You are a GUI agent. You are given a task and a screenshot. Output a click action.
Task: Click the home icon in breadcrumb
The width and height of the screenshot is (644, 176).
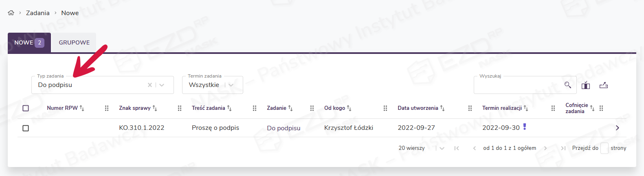[11, 13]
